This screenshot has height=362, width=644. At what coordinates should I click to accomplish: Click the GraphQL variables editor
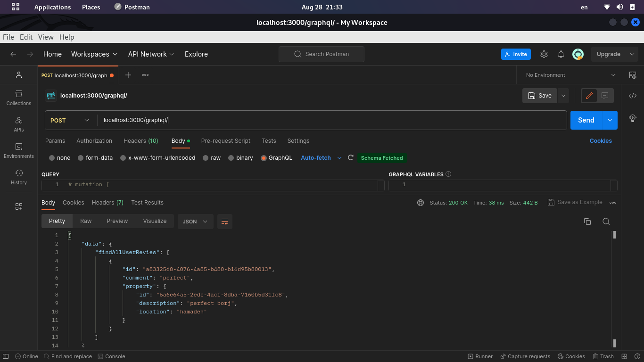[x=503, y=185]
